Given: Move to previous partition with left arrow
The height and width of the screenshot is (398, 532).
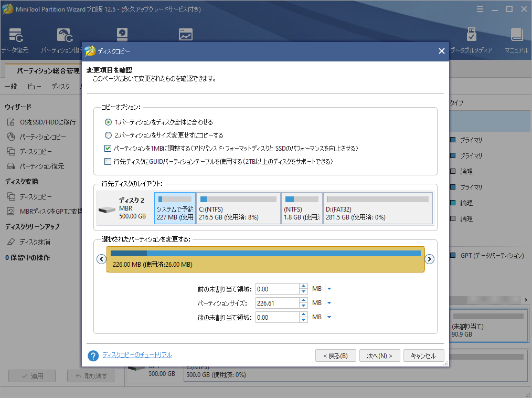Looking at the screenshot, I should (101, 259).
